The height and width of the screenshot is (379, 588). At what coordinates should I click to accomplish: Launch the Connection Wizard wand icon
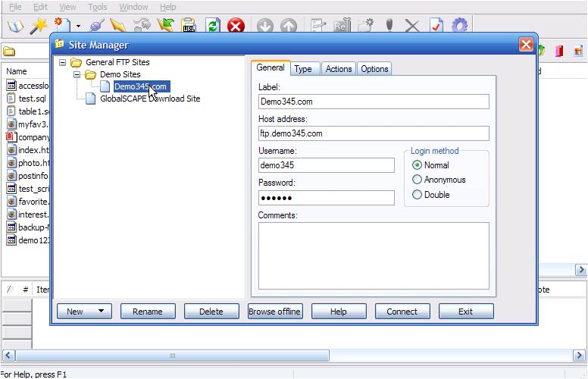(x=39, y=26)
